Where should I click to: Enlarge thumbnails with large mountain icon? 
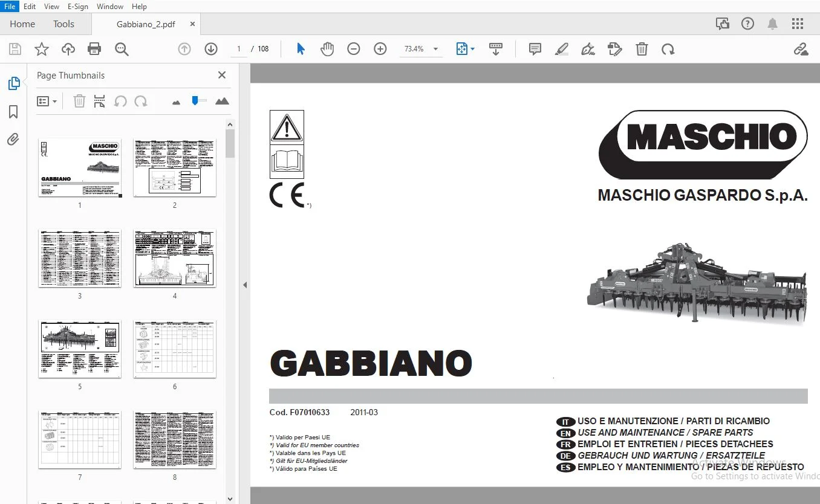pos(222,101)
